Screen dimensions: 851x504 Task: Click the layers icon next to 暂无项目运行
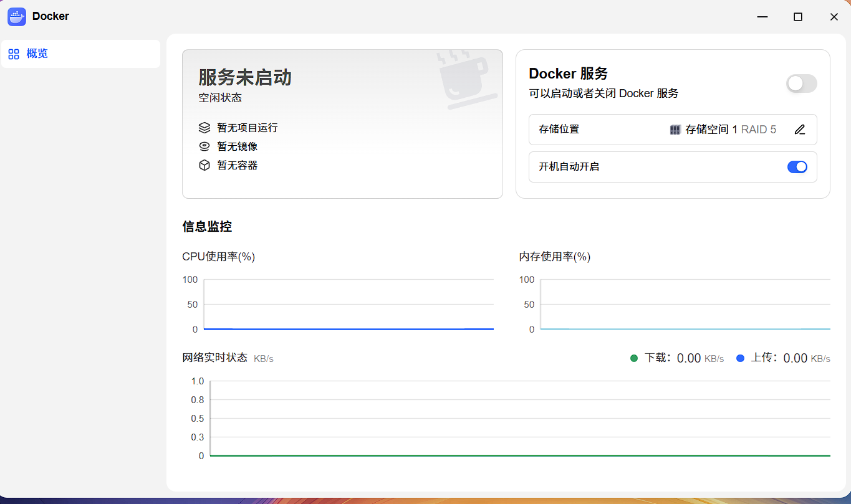pyautogui.click(x=204, y=128)
